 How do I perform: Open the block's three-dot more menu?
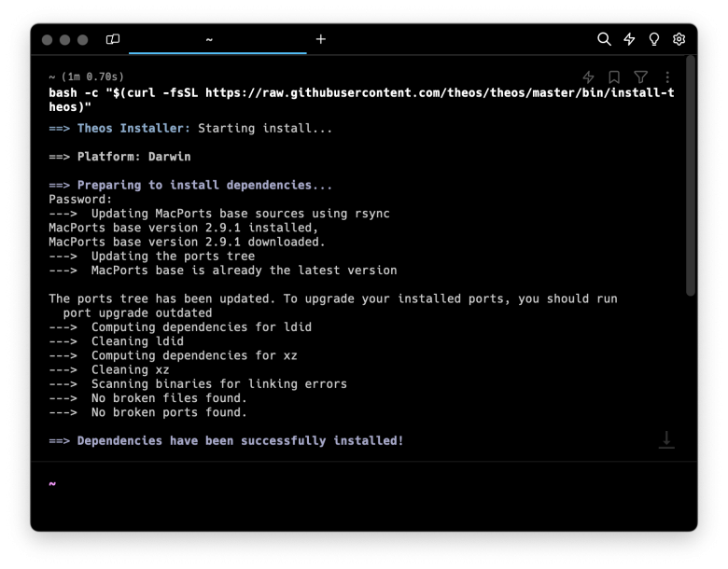(667, 77)
